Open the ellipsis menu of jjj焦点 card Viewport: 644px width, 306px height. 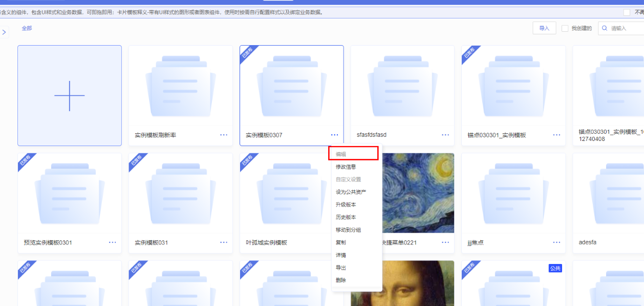click(556, 242)
